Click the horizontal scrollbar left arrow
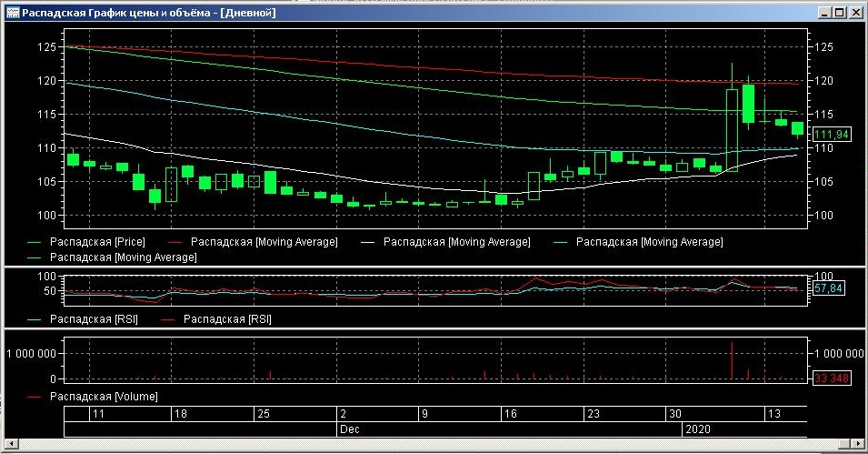The image size is (868, 454). pos(12,444)
